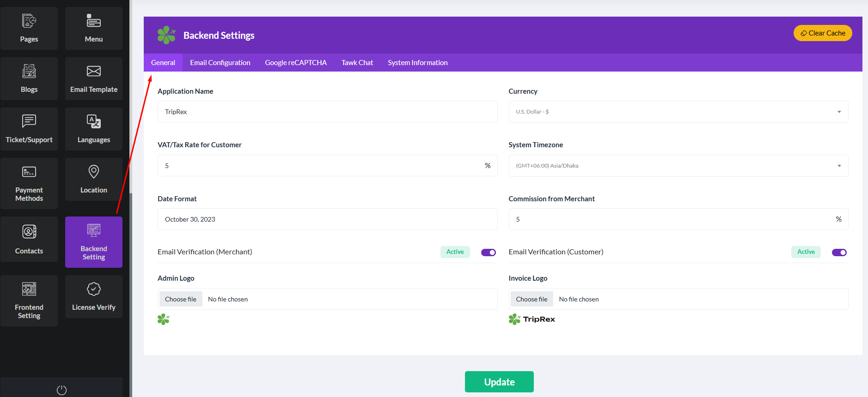Click 'No file chosen' under Invoice Logo

(x=579, y=299)
